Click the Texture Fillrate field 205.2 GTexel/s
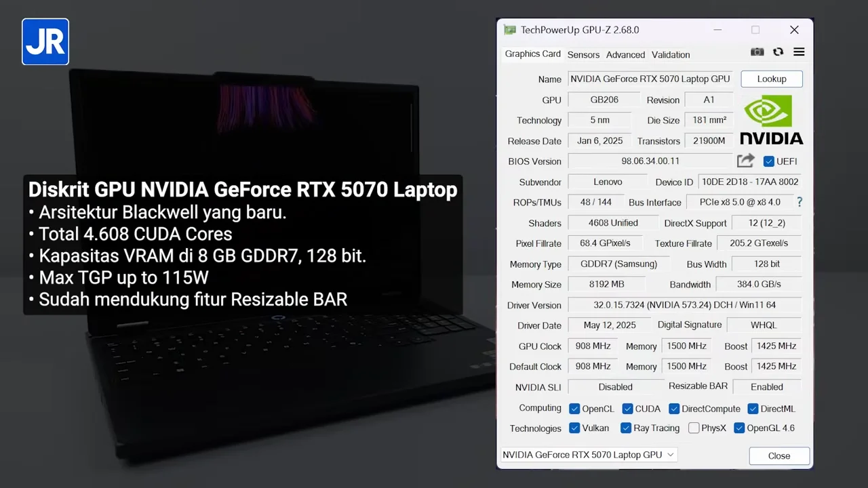The image size is (868, 488). pos(759,243)
